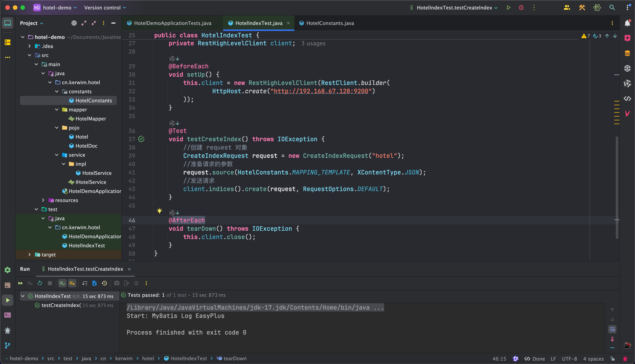
Task: Open the Database tool window
Action: tap(627, 53)
